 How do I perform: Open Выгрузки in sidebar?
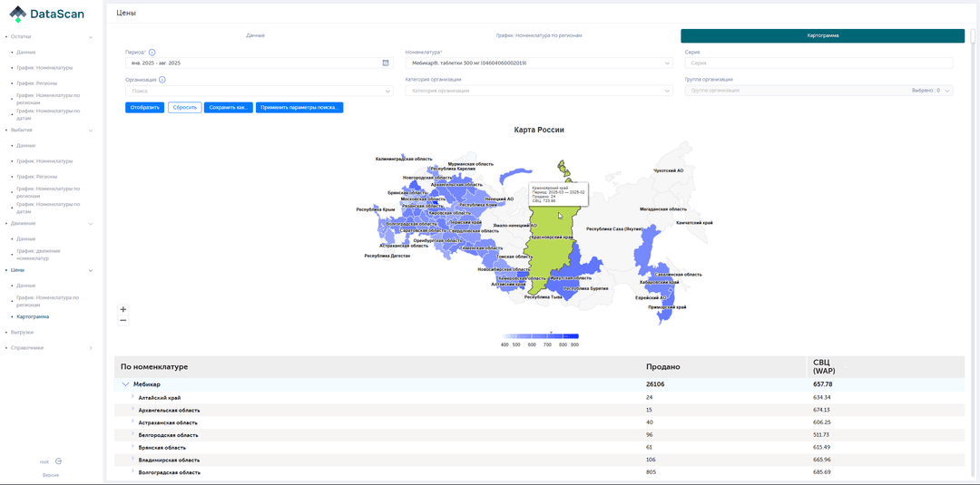tap(22, 332)
